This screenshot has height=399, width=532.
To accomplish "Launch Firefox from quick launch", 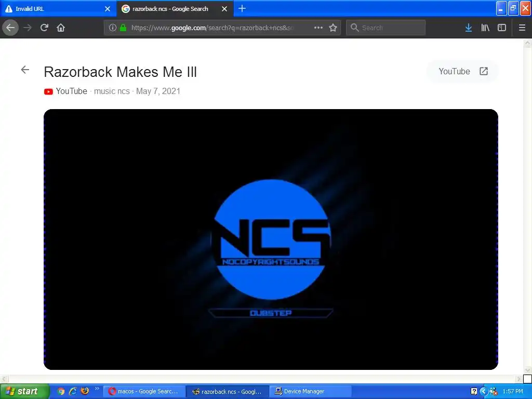I will click(x=85, y=391).
